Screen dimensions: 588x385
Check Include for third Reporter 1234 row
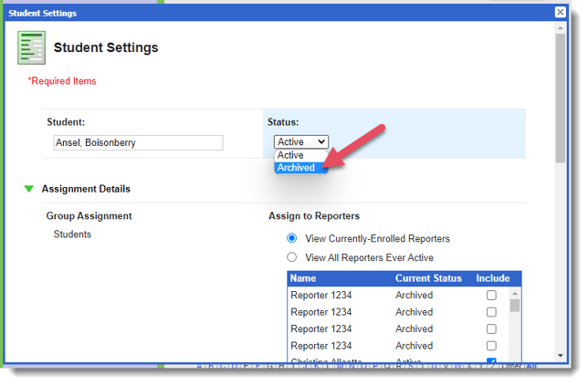[491, 328]
